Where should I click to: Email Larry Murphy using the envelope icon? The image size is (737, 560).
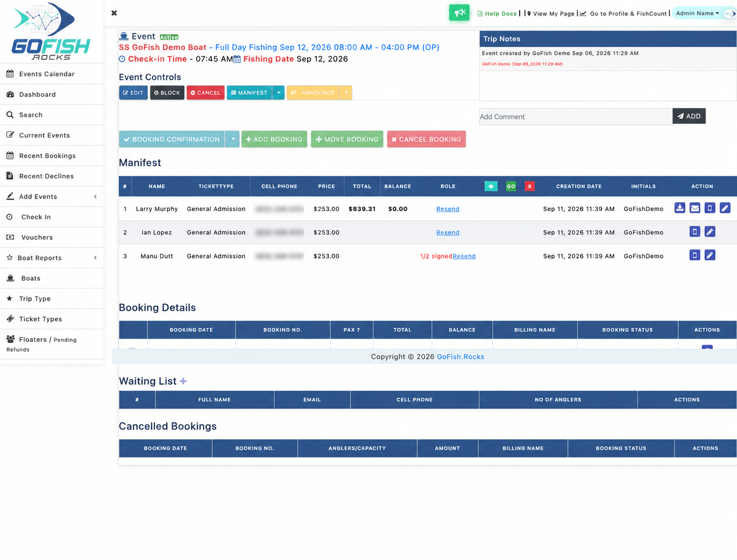pyautogui.click(x=695, y=208)
